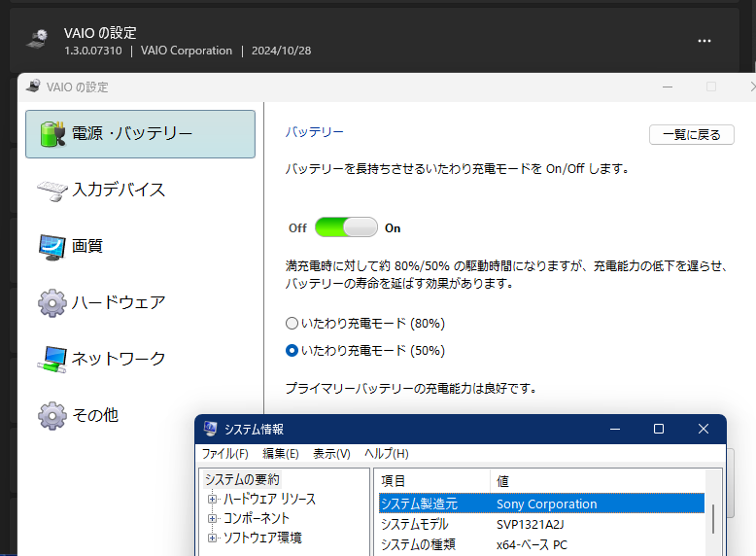This screenshot has width=756, height=556.
Task: Expand the ソフトウェア環境 tree node
Action: click(212, 538)
